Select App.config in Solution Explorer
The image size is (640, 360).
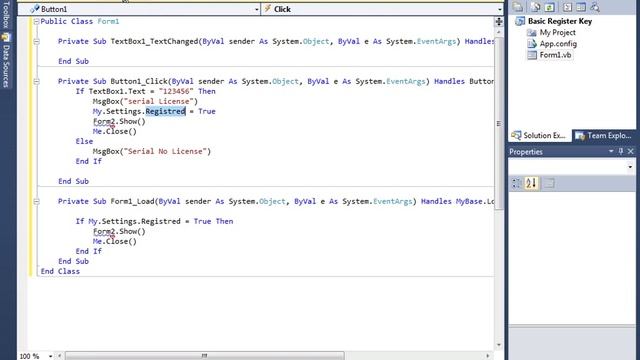click(x=558, y=44)
